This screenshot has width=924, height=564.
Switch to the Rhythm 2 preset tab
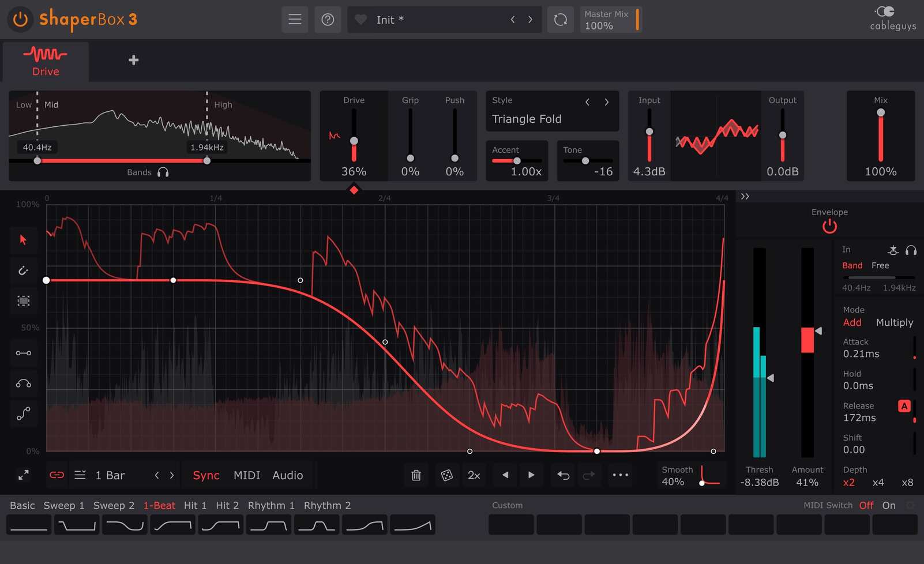(x=327, y=505)
